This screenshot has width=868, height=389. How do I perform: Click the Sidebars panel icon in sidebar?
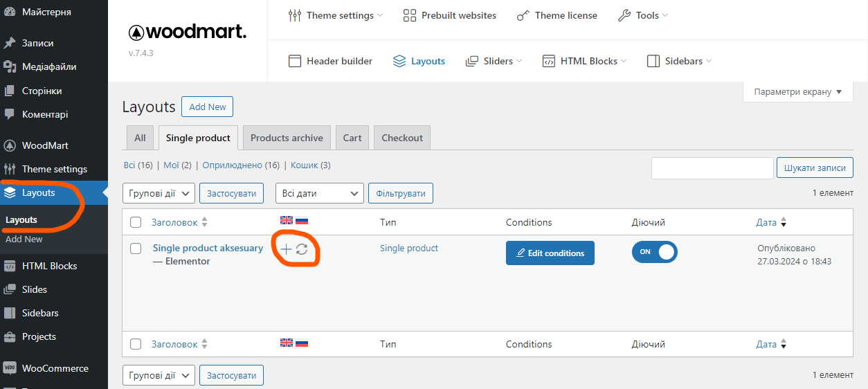pos(10,313)
